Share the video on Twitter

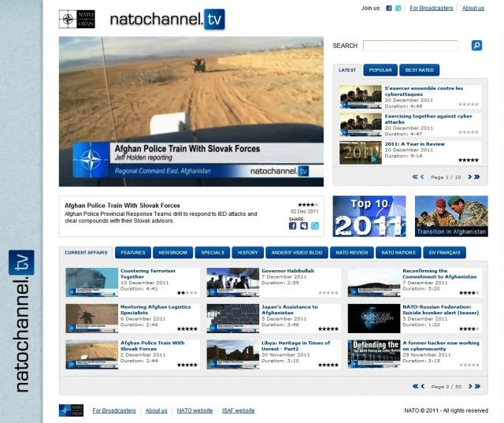pos(315,226)
